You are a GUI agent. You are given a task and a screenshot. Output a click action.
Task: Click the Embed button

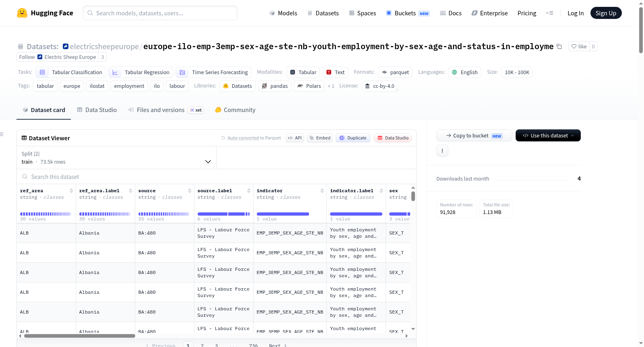coord(320,138)
